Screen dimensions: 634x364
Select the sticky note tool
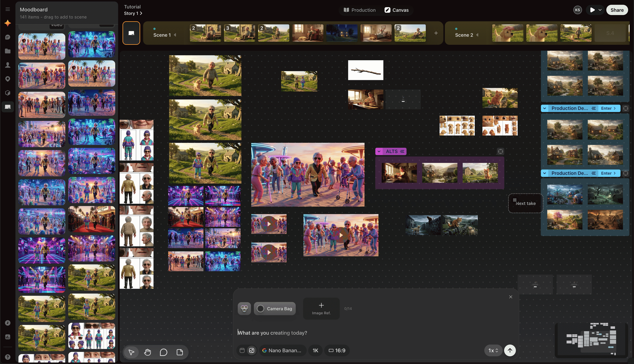[180, 352]
